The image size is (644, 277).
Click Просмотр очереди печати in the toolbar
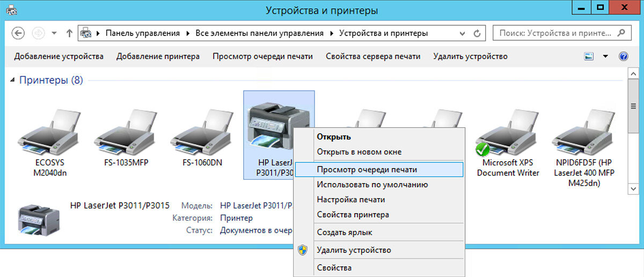click(x=262, y=56)
